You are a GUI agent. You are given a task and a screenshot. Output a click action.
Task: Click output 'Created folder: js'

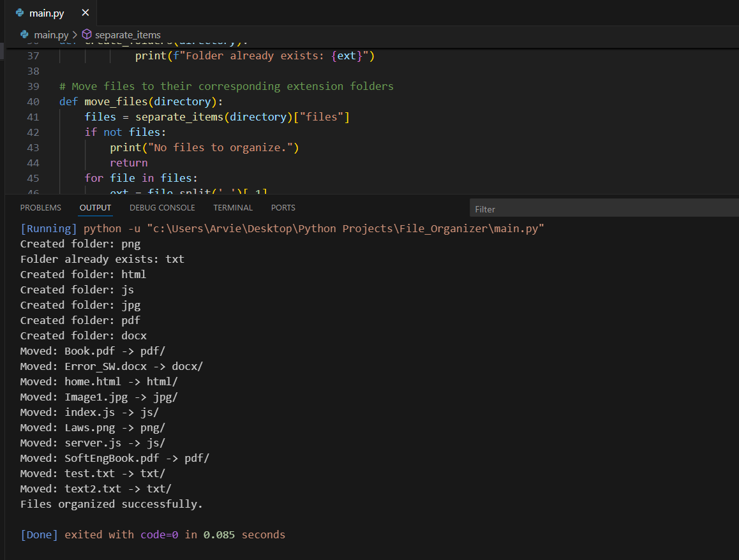coord(77,290)
